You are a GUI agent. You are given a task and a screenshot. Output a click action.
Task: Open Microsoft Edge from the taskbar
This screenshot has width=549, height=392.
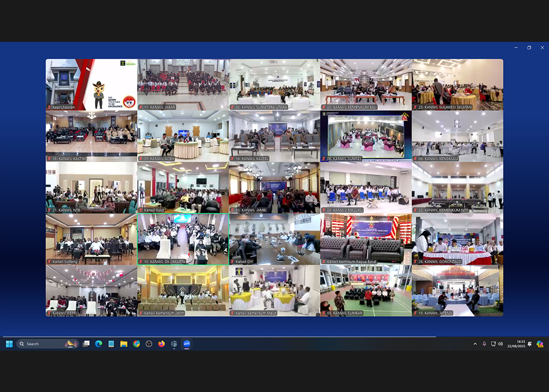98,344
